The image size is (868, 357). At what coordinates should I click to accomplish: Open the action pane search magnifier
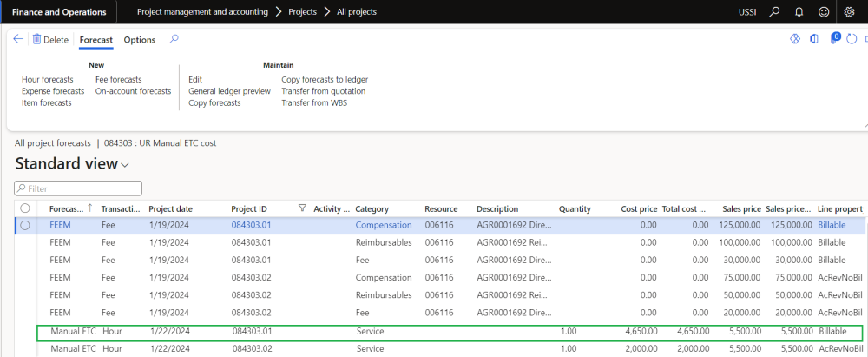(174, 39)
